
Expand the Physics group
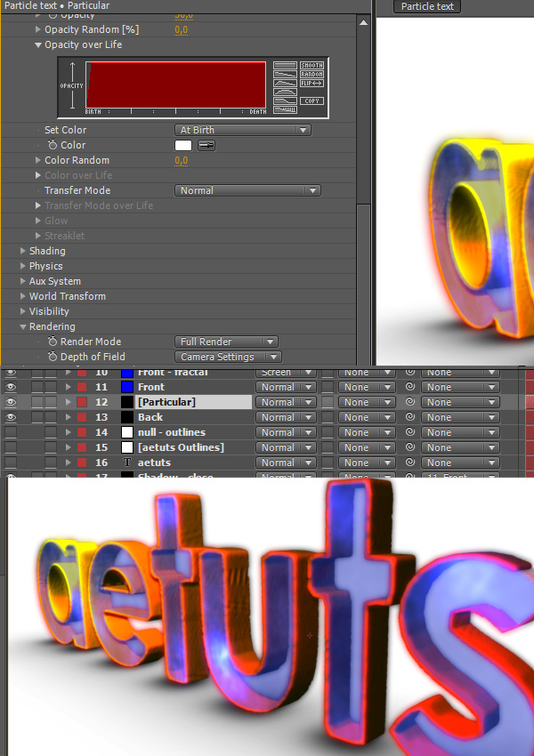pyautogui.click(x=22, y=266)
